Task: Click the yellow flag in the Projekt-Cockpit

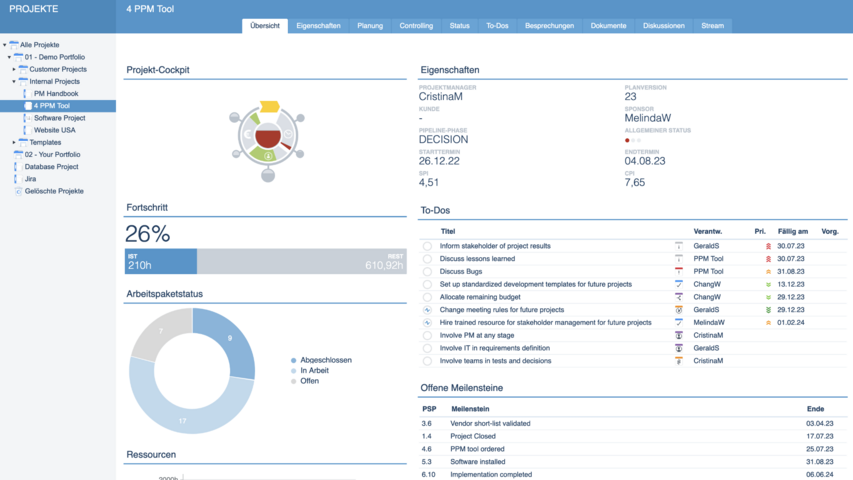Action: coord(269,106)
